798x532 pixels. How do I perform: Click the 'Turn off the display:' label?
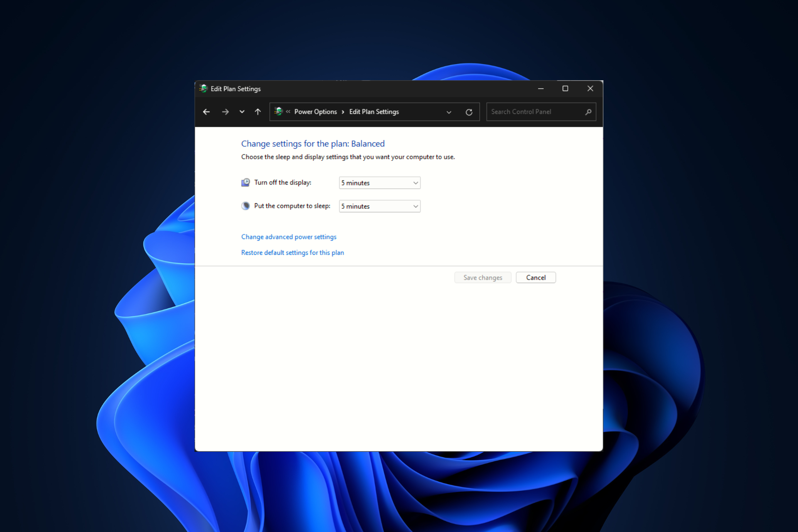[283, 182]
